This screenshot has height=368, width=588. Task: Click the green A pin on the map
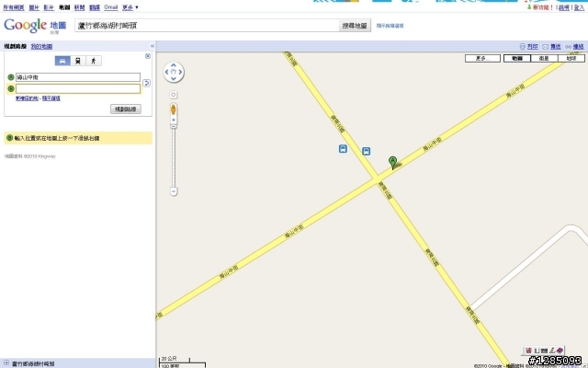(x=392, y=163)
